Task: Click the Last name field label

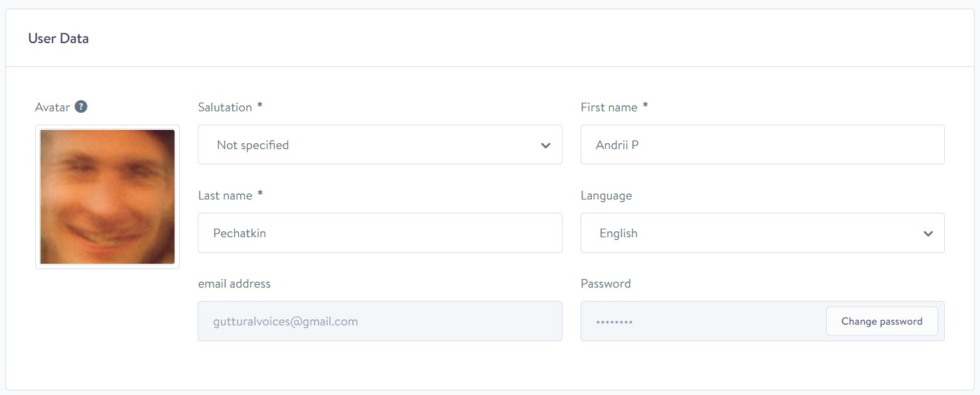Action: pos(225,196)
